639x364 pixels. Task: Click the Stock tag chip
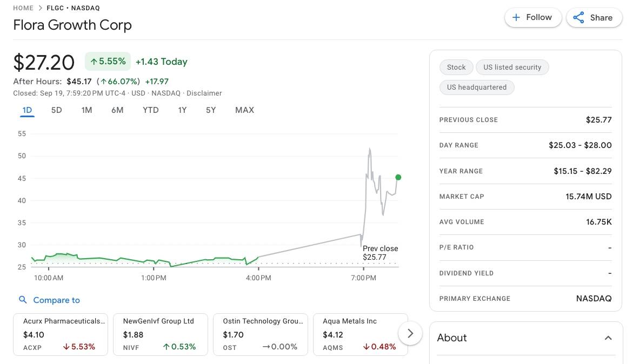click(456, 67)
